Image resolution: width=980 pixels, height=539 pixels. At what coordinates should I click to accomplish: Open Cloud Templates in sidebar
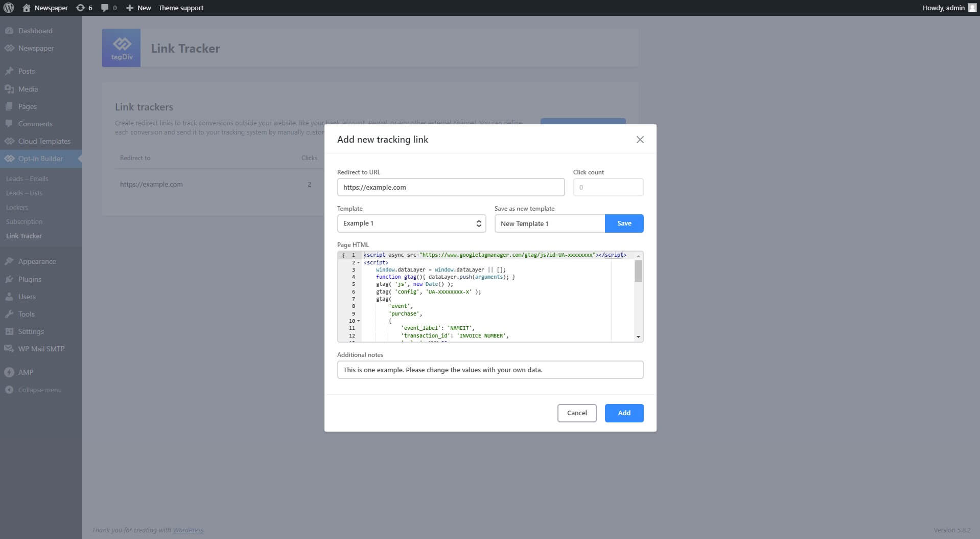point(44,141)
